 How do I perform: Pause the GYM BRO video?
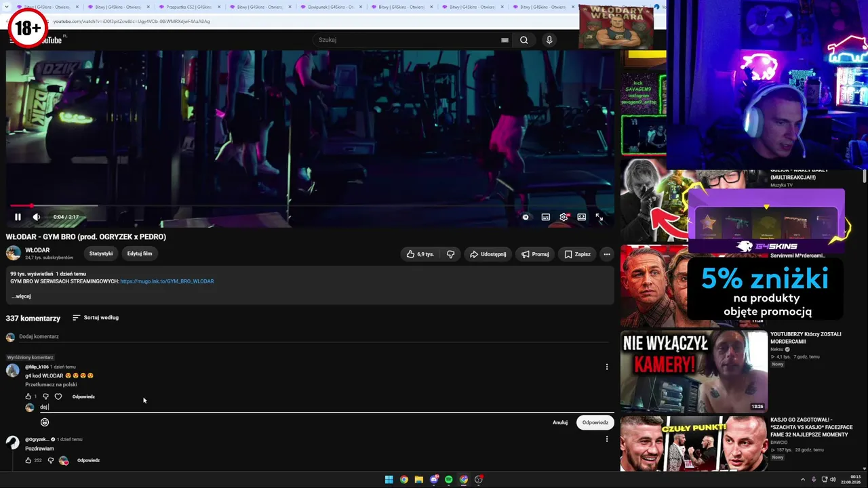coord(18,217)
